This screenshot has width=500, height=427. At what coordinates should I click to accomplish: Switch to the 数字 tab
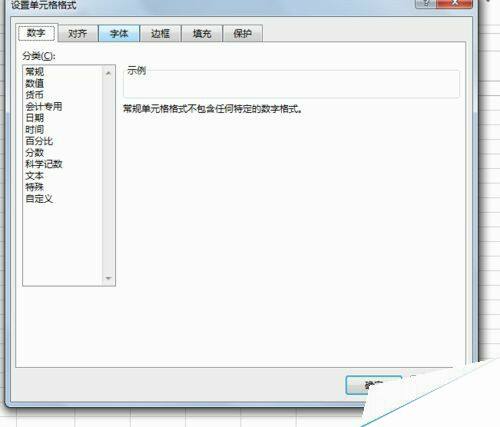[x=36, y=33]
